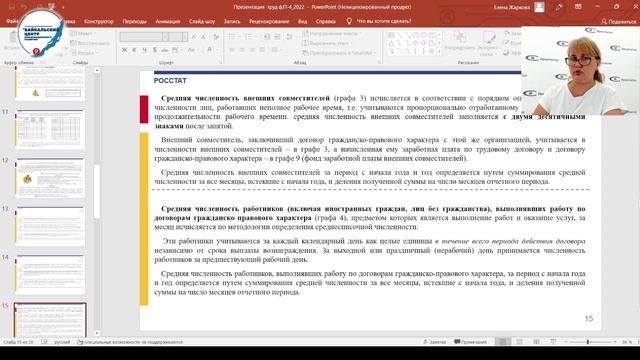Open the font size dropdown
640x360 pixels.
tap(185, 37)
